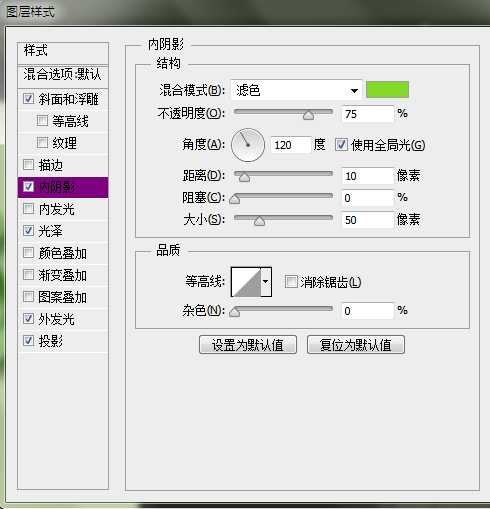Open the 混合模式 dropdown showing 滤色

tap(296, 90)
